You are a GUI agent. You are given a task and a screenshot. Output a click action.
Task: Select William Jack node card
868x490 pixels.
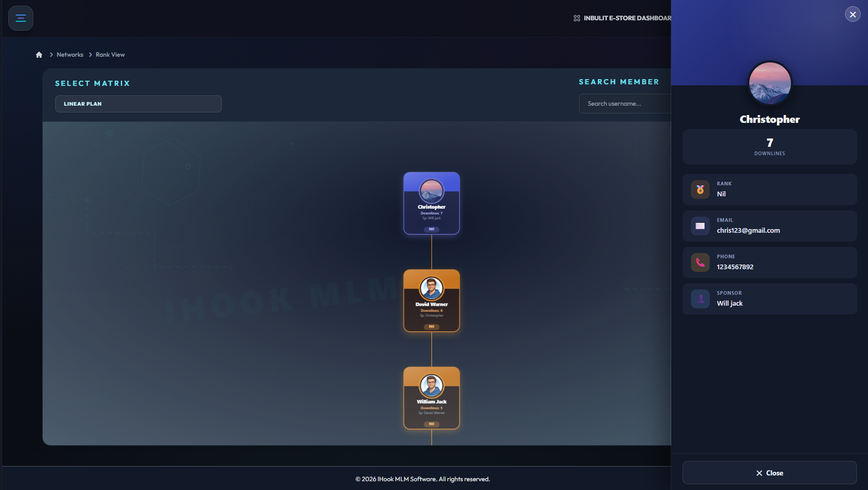[432, 398]
